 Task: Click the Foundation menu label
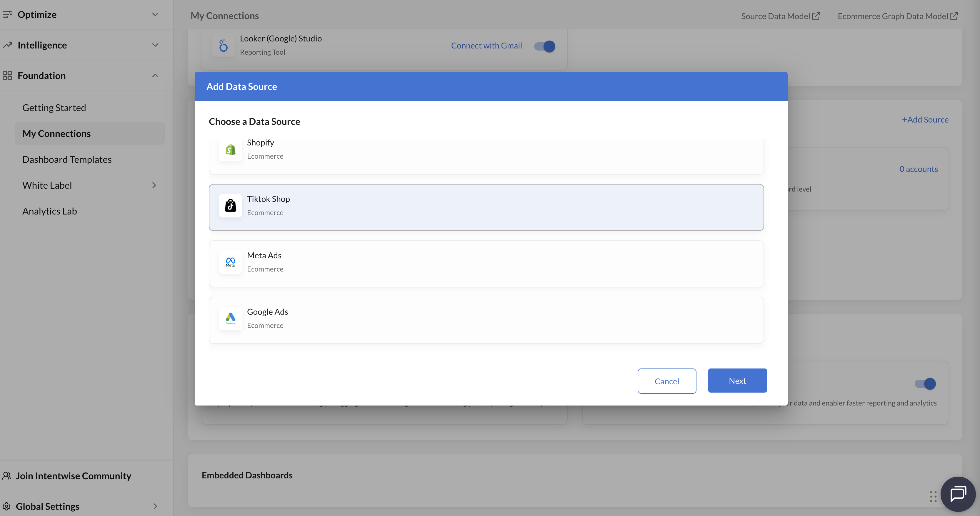tap(41, 76)
